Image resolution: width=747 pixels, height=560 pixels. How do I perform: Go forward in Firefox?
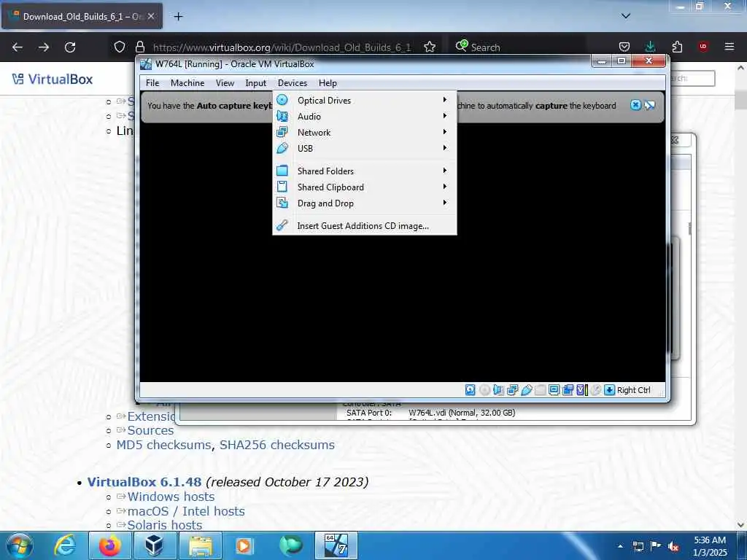coord(44,47)
